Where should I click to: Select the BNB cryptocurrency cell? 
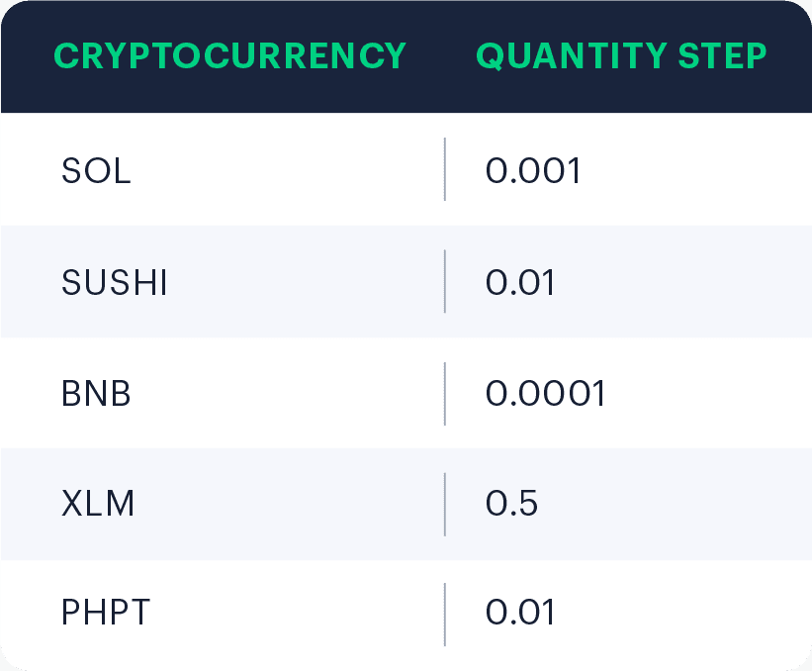coord(96,393)
